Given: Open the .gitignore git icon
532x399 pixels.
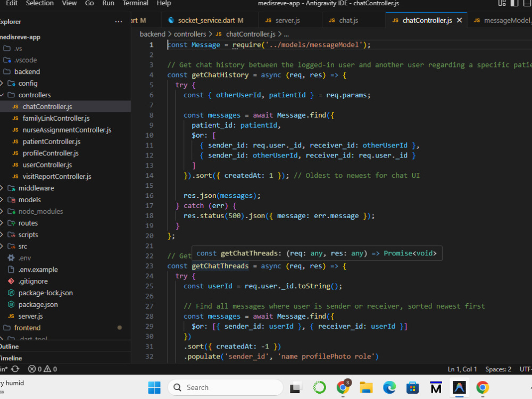Looking at the screenshot, I should point(11,281).
